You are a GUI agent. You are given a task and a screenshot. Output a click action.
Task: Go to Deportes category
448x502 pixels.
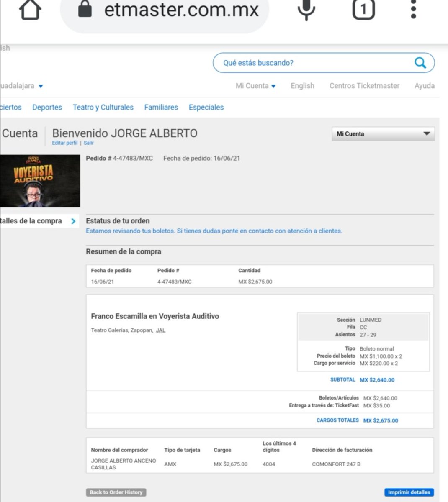pyautogui.click(x=47, y=108)
